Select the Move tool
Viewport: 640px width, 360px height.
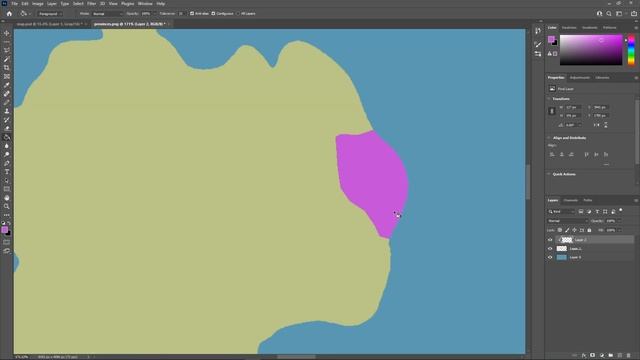7,33
